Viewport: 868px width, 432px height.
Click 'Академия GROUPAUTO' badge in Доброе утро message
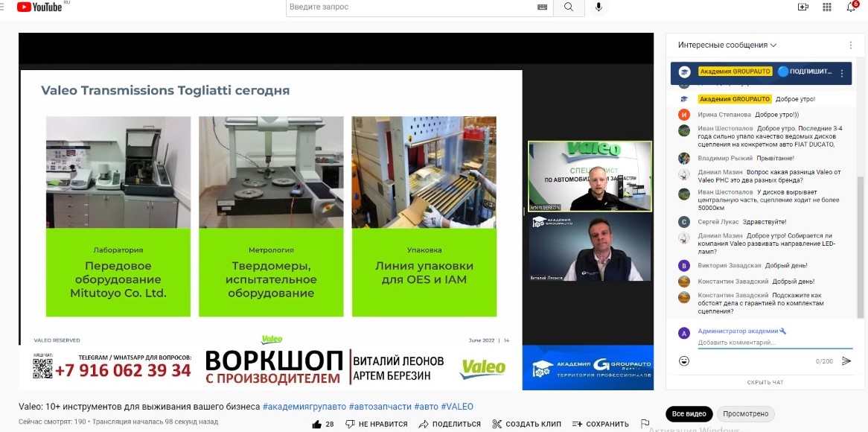click(734, 99)
